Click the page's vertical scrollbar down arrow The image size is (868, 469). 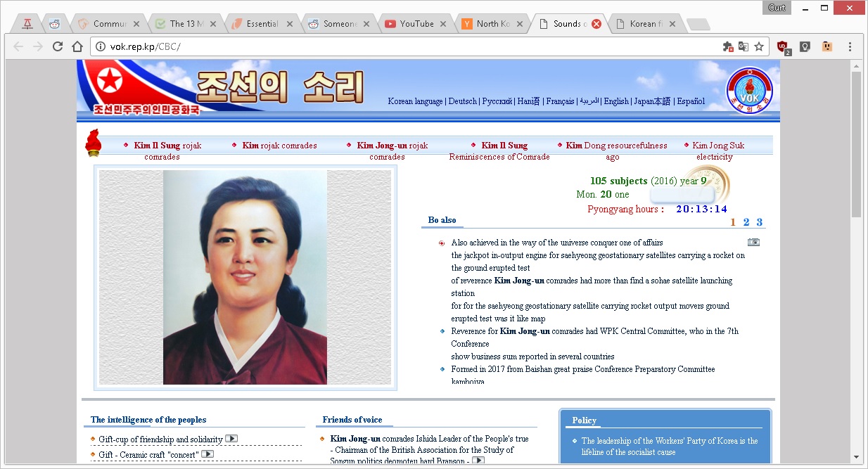click(856, 457)
